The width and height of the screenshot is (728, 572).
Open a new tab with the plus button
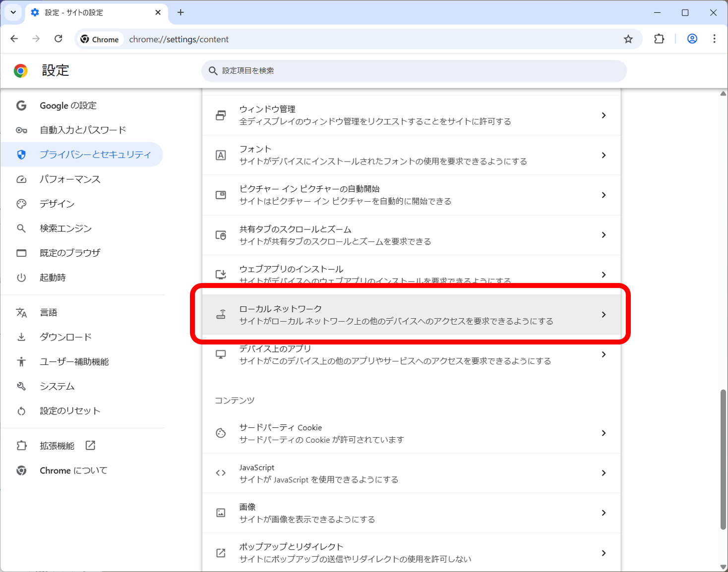(181, 12)
